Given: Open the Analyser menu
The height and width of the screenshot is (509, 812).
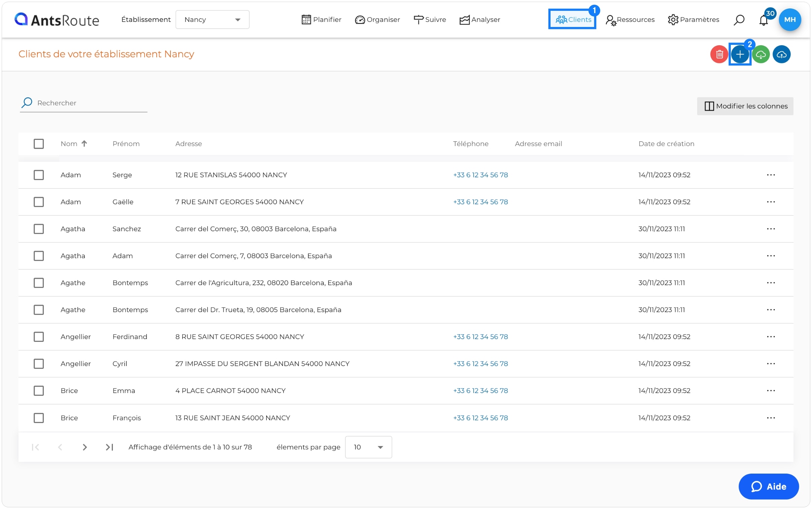Looking at the screenshot, I should (x=479, y=20).
